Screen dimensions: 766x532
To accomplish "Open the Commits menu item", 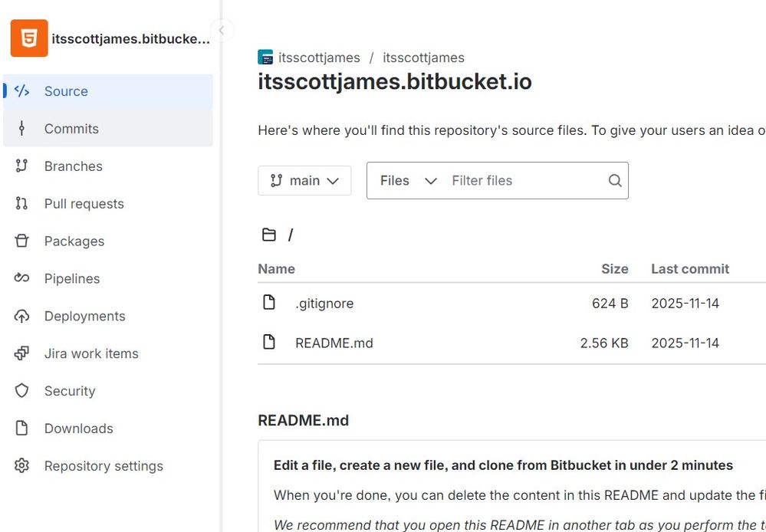I will point(108,129).
